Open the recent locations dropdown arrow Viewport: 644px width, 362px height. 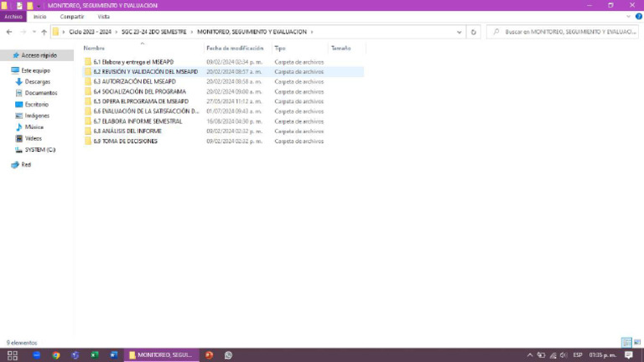[34, 32]
